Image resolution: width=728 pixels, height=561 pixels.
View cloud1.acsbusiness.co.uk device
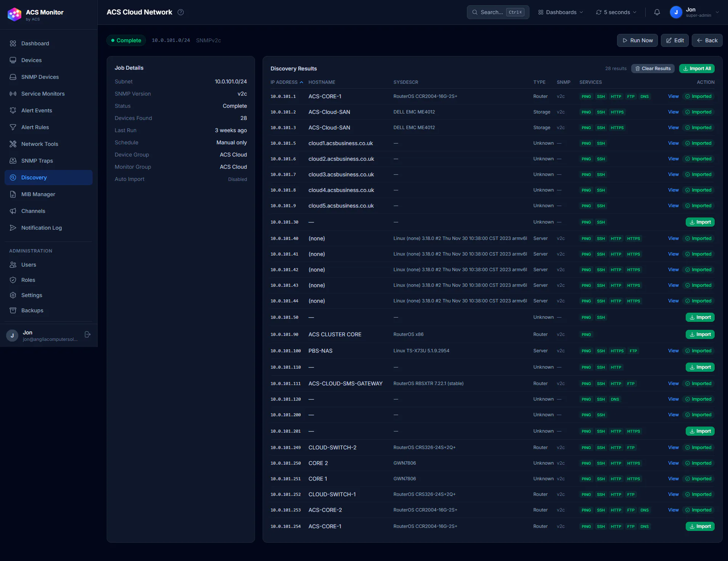coord(673,143)
